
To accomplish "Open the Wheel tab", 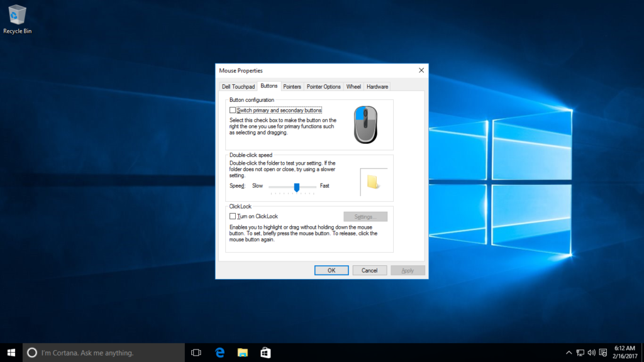I will 353,86.
